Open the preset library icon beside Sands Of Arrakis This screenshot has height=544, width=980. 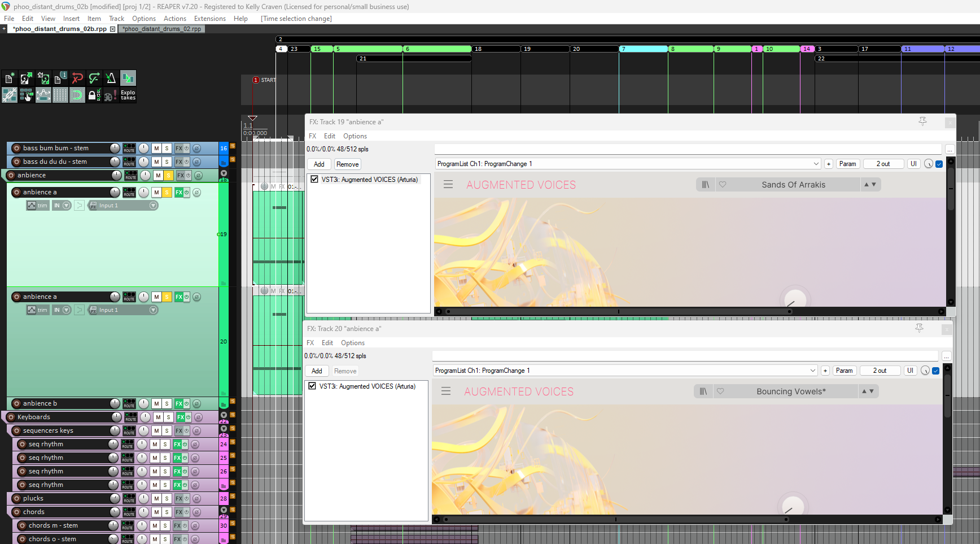tap(705, 185)
